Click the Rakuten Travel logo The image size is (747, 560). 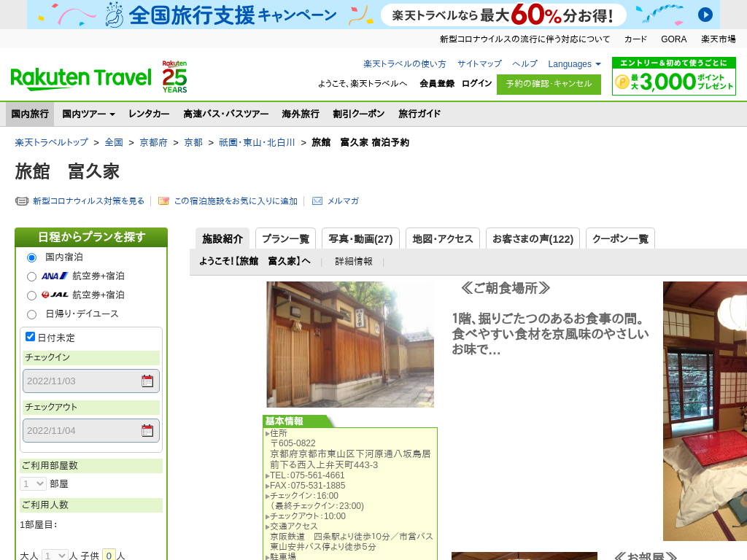[x=80, y=79]
